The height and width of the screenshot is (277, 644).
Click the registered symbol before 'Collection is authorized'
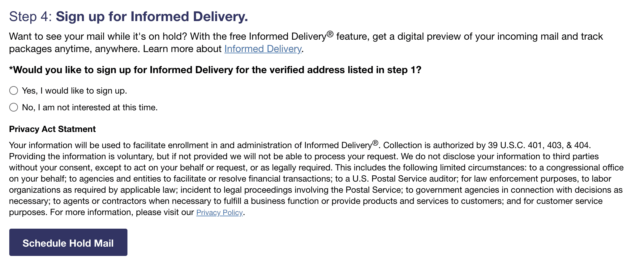click(375, 143)
